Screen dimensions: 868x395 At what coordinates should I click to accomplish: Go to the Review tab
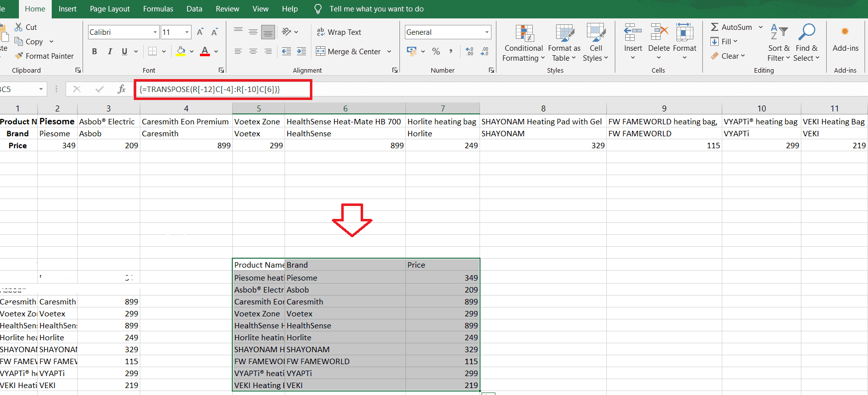pos(227,9)
